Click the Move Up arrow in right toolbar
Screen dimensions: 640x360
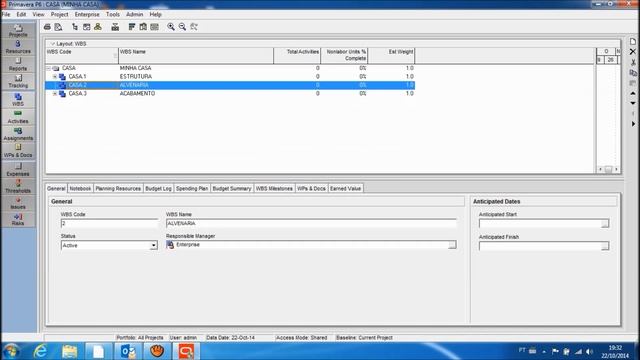[x=633, y=93]
